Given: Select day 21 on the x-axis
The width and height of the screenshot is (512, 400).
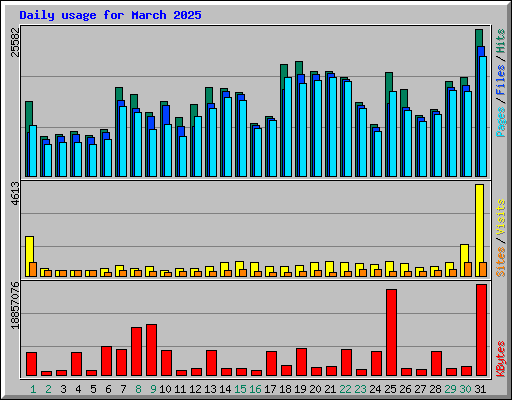Looking at the screenshot, I should click(330, 389).
